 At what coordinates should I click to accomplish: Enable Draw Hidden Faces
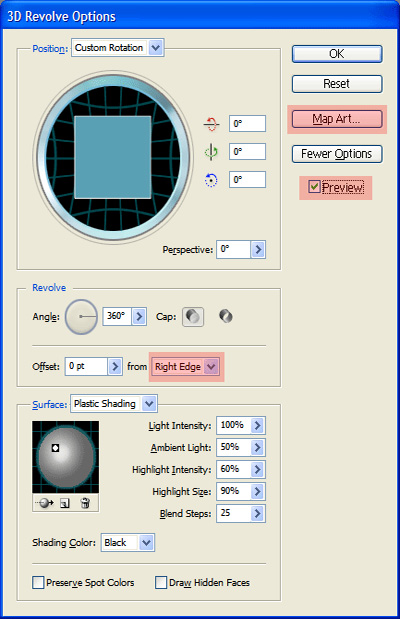161,582
